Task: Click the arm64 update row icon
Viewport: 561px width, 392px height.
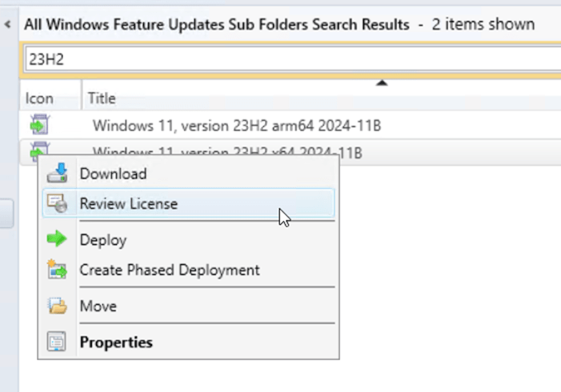Action: tap(39, 125)
